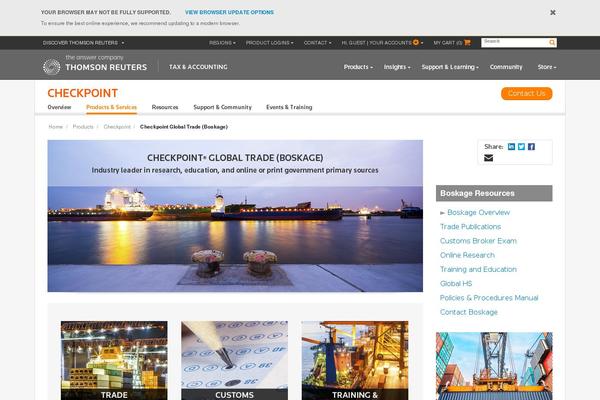Open Product Logins dropdown
Screen dimensions: 600x400
[269, 43]
